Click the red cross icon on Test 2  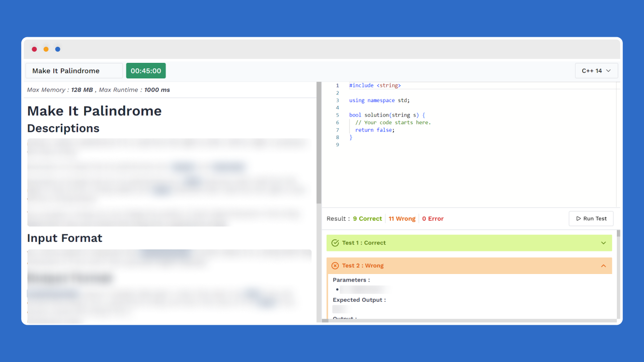(x=336, y=265)
